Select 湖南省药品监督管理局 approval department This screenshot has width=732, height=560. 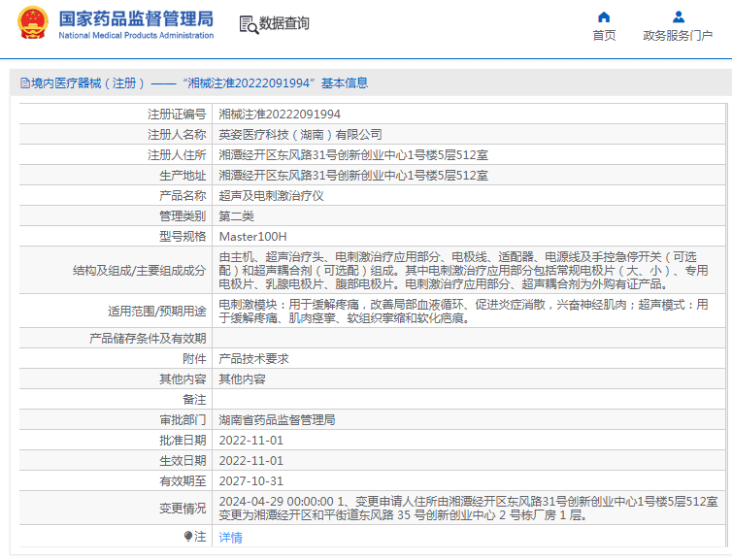[x=277, y=420]
